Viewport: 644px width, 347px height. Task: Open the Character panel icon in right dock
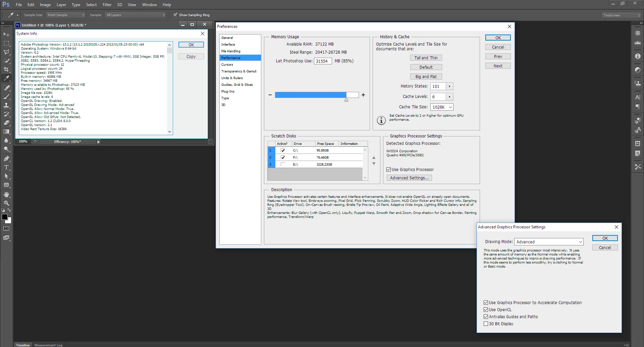pos(638,97)
